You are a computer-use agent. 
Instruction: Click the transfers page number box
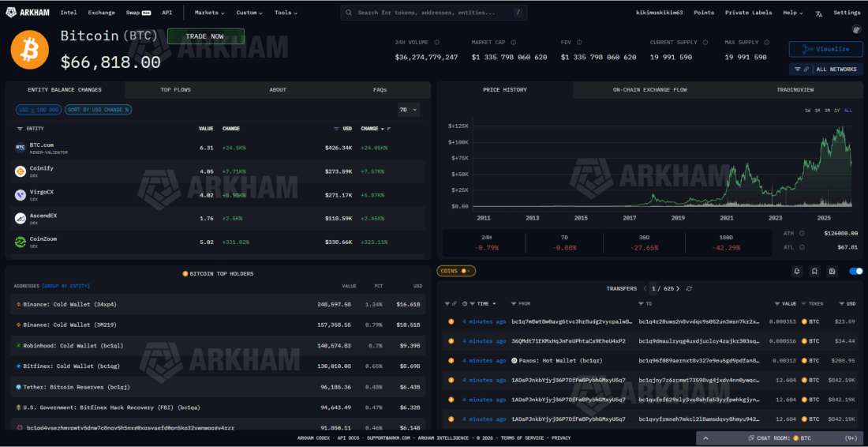[x=654, y=288]
